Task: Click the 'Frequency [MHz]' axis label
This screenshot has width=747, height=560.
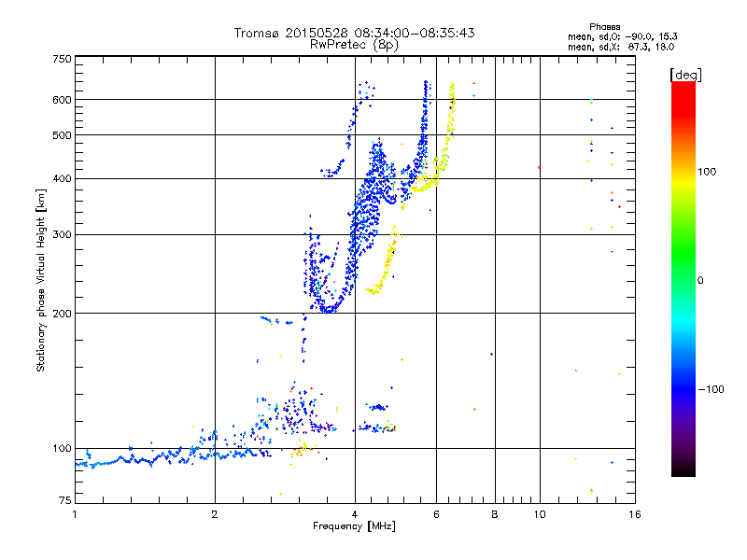Action: [354, 526]
